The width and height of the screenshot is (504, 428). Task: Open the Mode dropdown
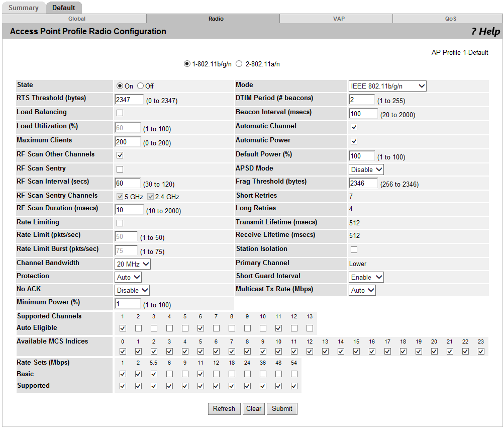tap(387, 85)
